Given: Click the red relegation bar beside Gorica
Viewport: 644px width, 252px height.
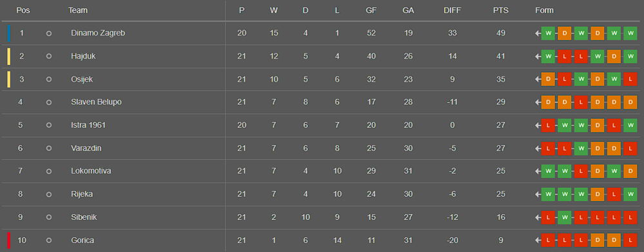Looking at the screenshot, I should pos(8,240).
